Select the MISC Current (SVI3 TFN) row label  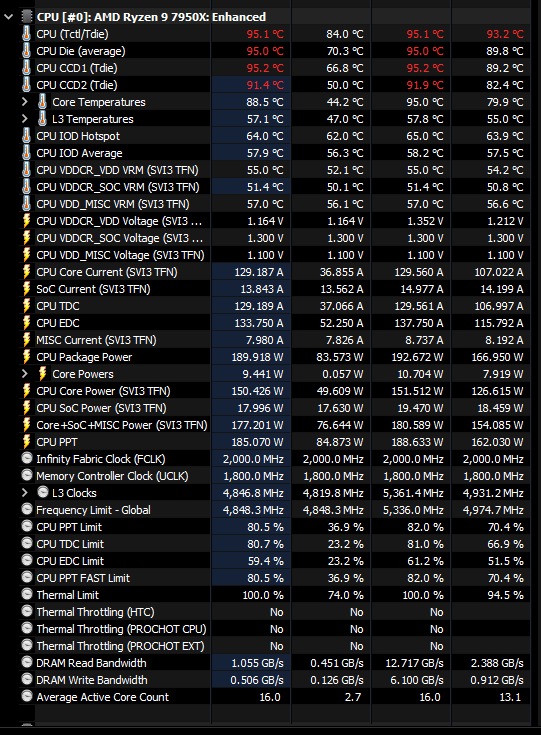click(96, 340)
